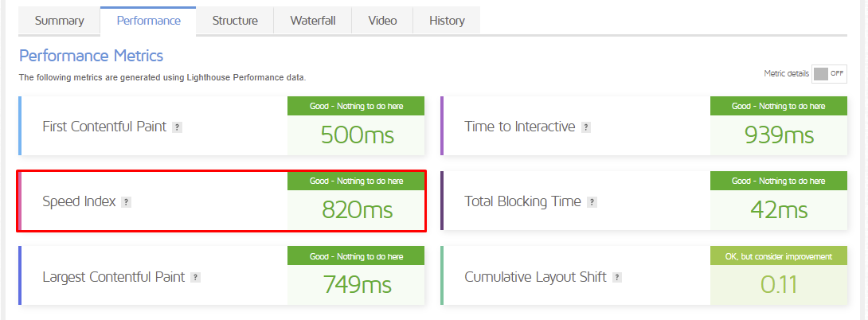Viewport: 868px width, 320px height.
Task: Click help icon next to Total Blocking Time
Action: [592, 202]
